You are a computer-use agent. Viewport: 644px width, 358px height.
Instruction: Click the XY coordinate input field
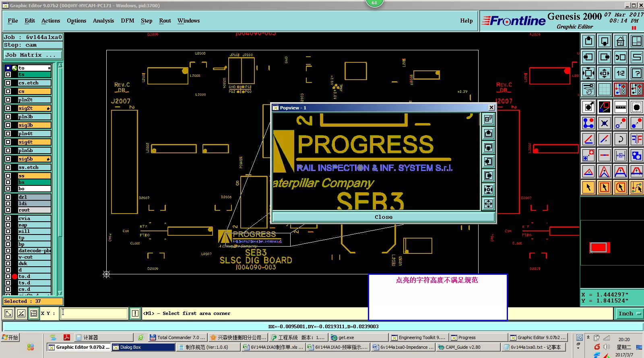(x=94, y=313)
